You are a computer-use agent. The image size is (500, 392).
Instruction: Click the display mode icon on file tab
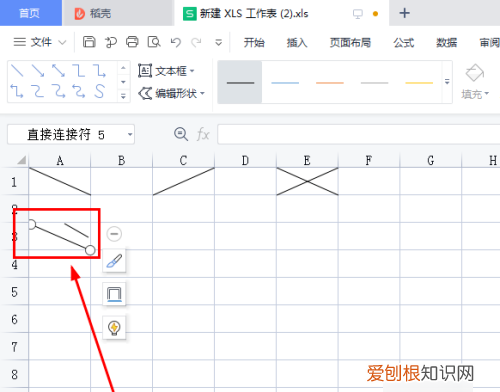pos(358,14)
